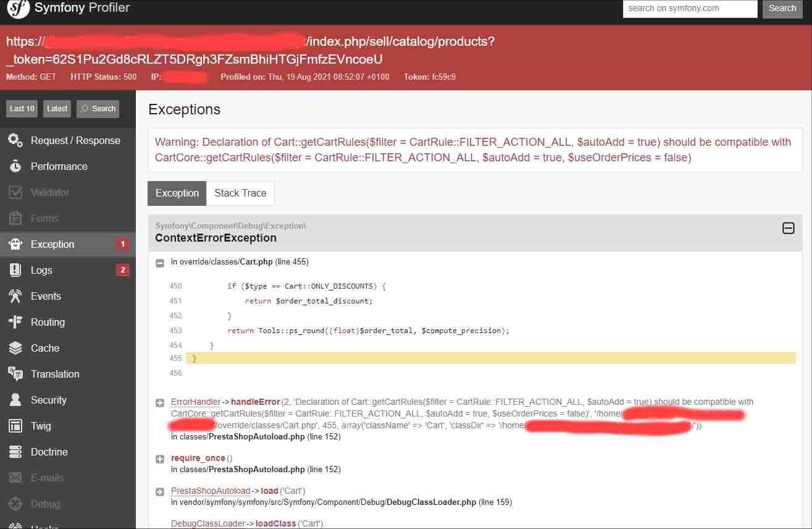Show the Last 10 profiles
812x529 pixels.
click(x=22, y=109)
